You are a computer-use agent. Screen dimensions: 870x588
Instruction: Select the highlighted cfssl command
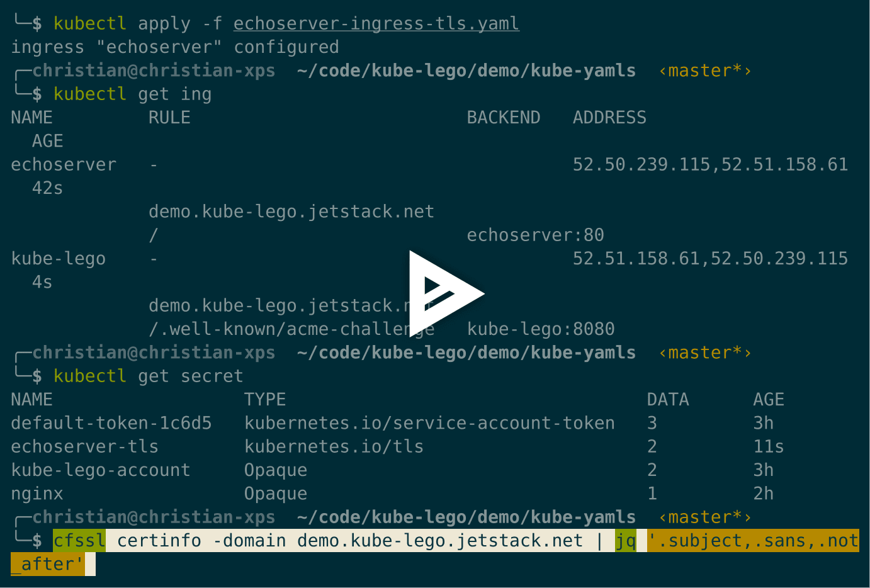pos(79,540)
